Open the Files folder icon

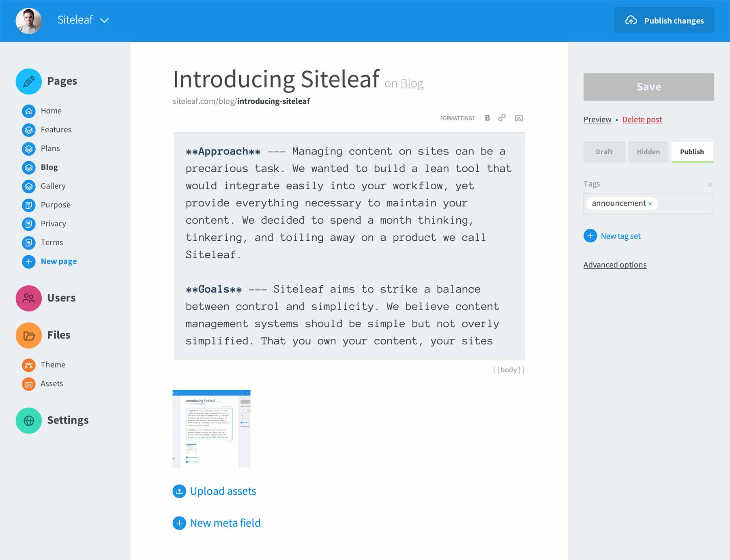point(29,336)
